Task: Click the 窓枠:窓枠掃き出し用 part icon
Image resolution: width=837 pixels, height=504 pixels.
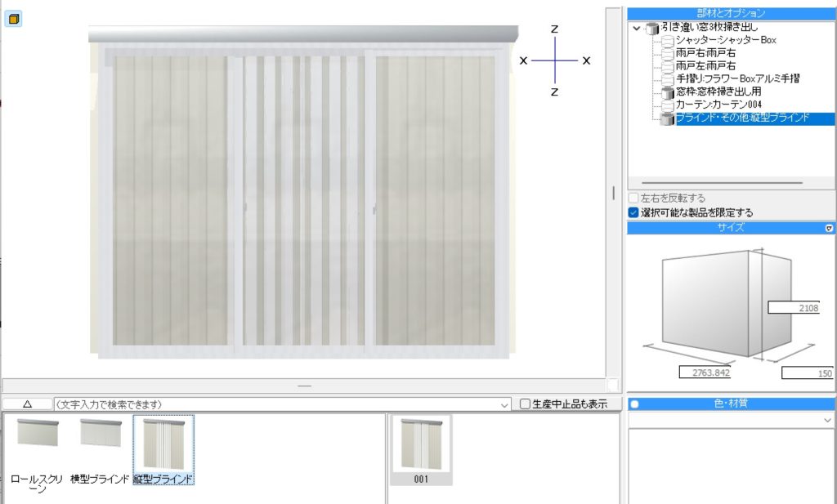Action: pos(669,92)
